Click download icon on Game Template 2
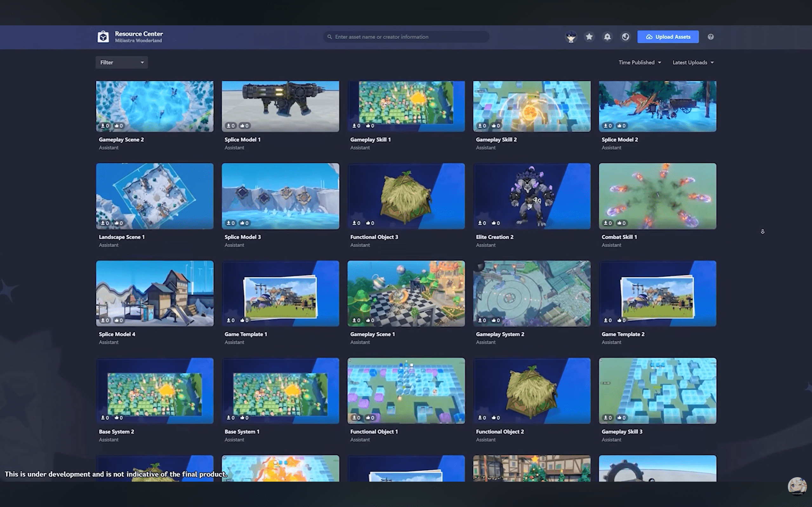The width and height of the screenshot is (812, 507). (606, 320)
